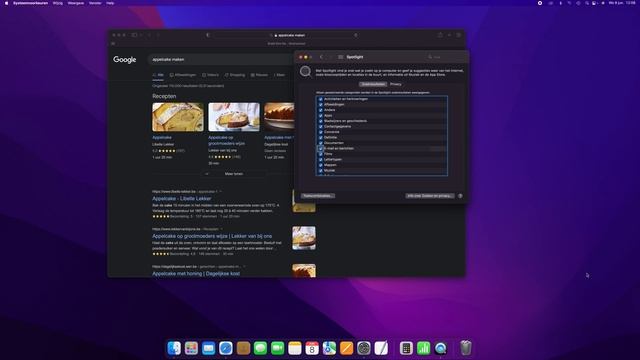The width and height of the screenshot is (640, 360).
Task: Open the Weergave menu
Action: [76, 3]
